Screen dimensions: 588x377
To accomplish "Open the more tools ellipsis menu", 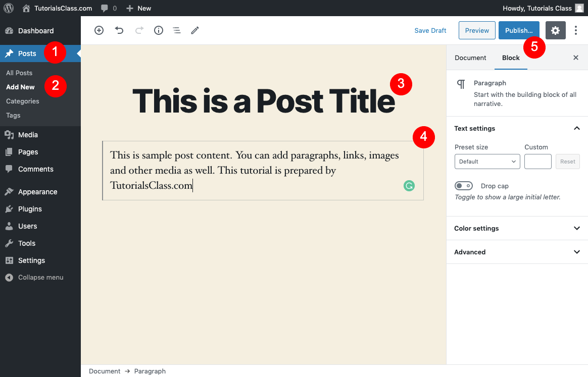I will [x=576, y=30].
